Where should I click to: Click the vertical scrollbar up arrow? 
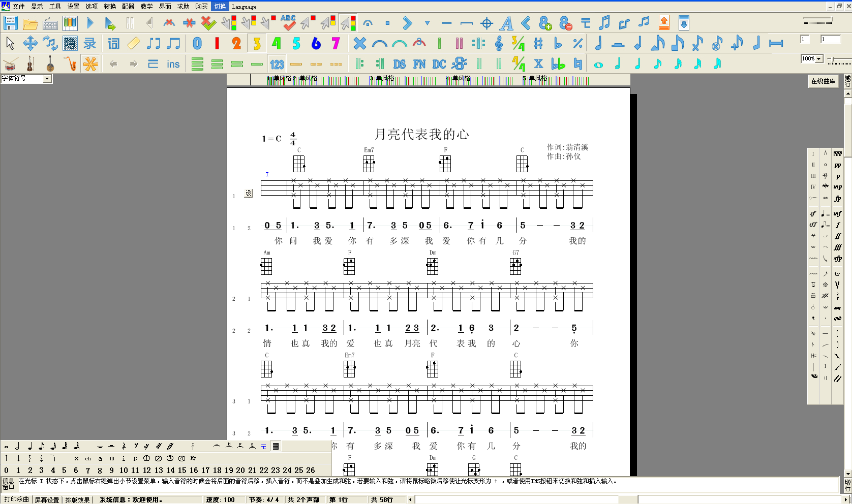[x=847, y=94]
